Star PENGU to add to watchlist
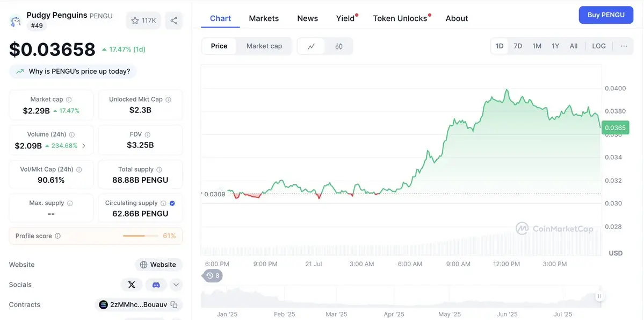Screen dimensions: 644x320 143,20
